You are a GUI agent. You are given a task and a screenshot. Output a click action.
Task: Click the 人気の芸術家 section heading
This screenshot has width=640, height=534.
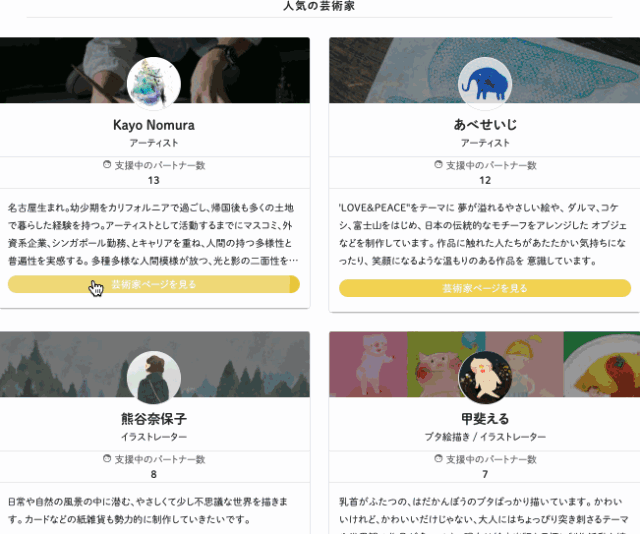tap(319, 6)
